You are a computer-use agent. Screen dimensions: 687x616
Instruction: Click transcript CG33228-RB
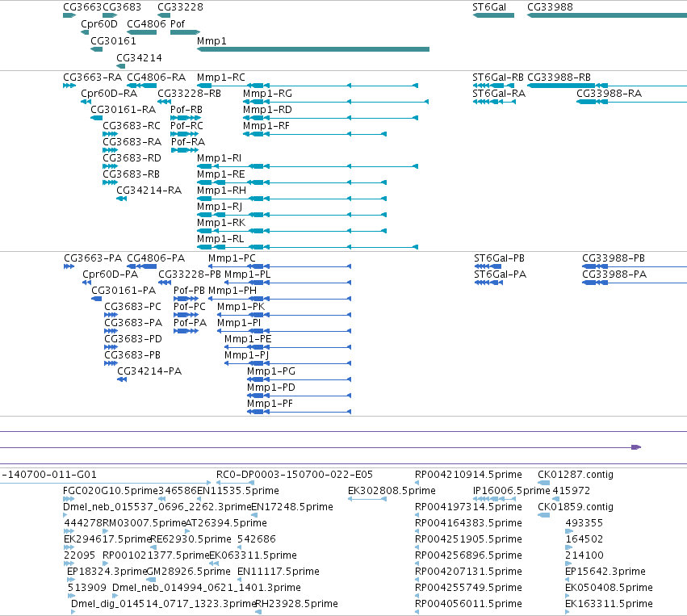tap(165, 102)
